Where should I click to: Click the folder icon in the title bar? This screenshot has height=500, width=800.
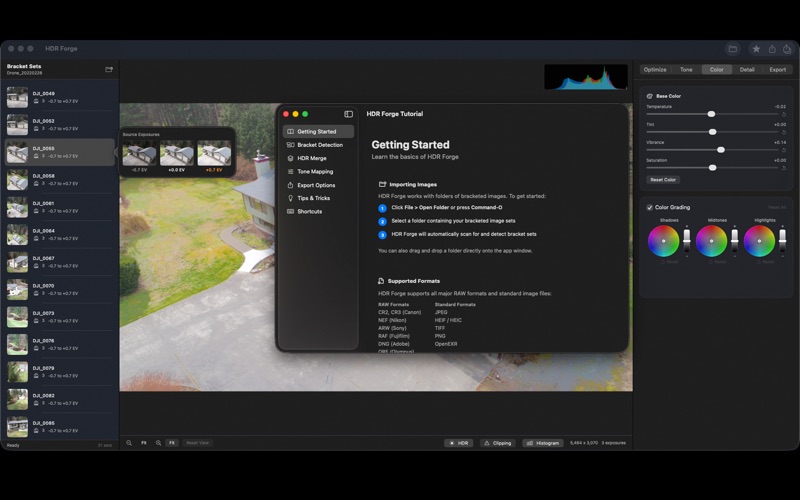[x=733, y=49]
